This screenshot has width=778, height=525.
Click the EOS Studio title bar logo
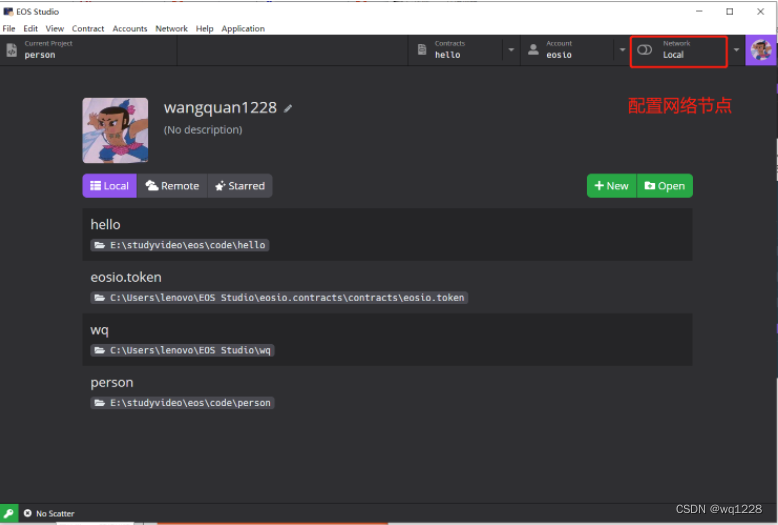pyautogui.click(x=8, y=11)
